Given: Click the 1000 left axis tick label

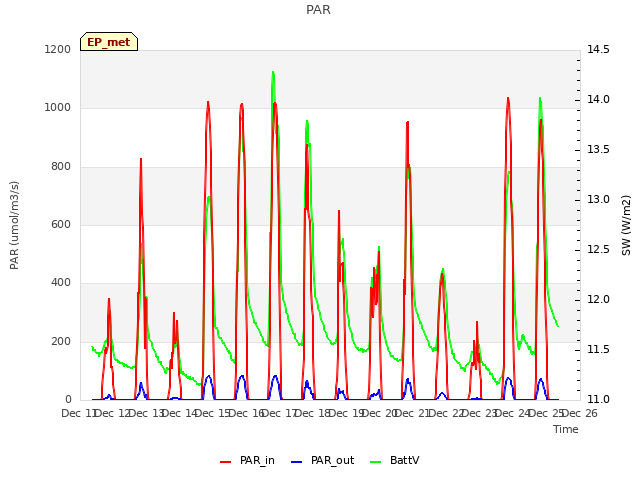Looking at the screenshot, I should coord(58,108).
